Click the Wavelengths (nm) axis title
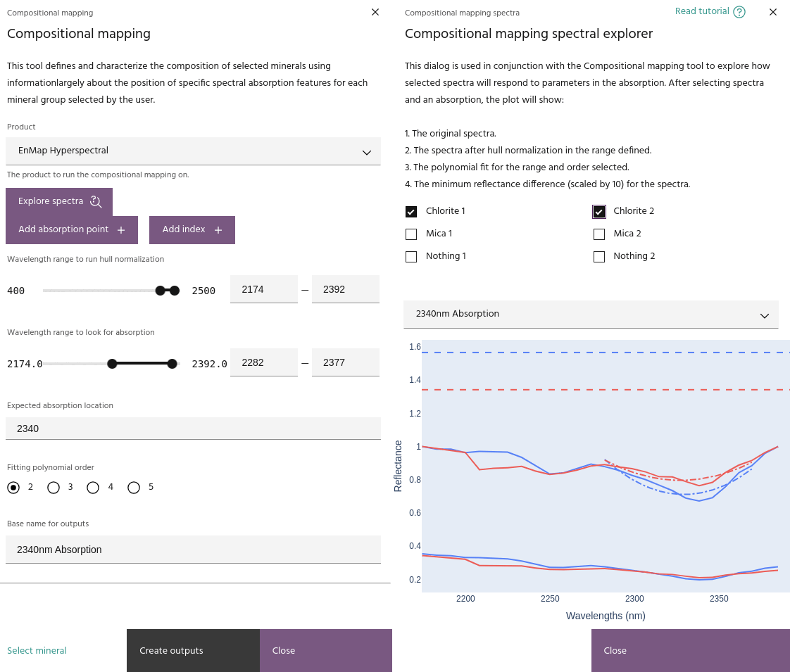Viewport: 790px width, 672px height. (606, 616)
